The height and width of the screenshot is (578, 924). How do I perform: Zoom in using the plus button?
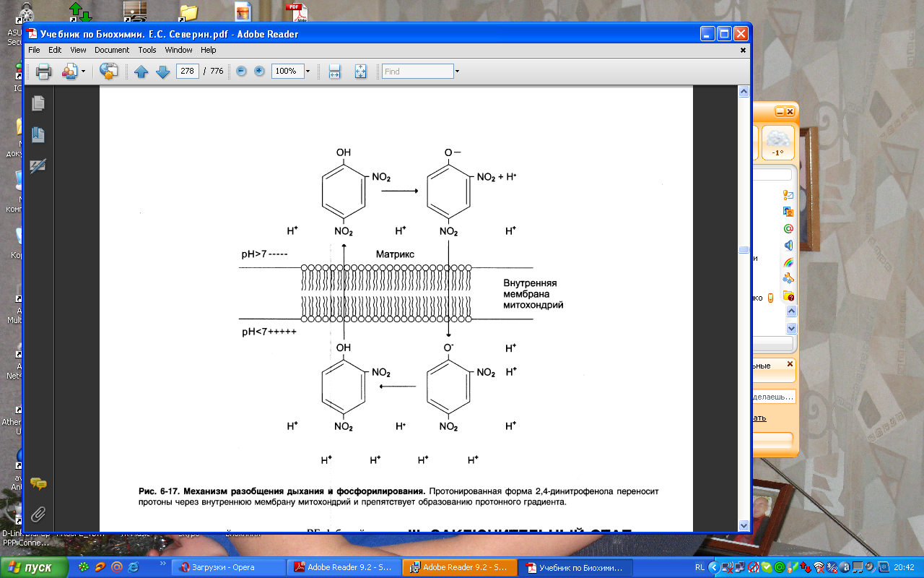259,71
